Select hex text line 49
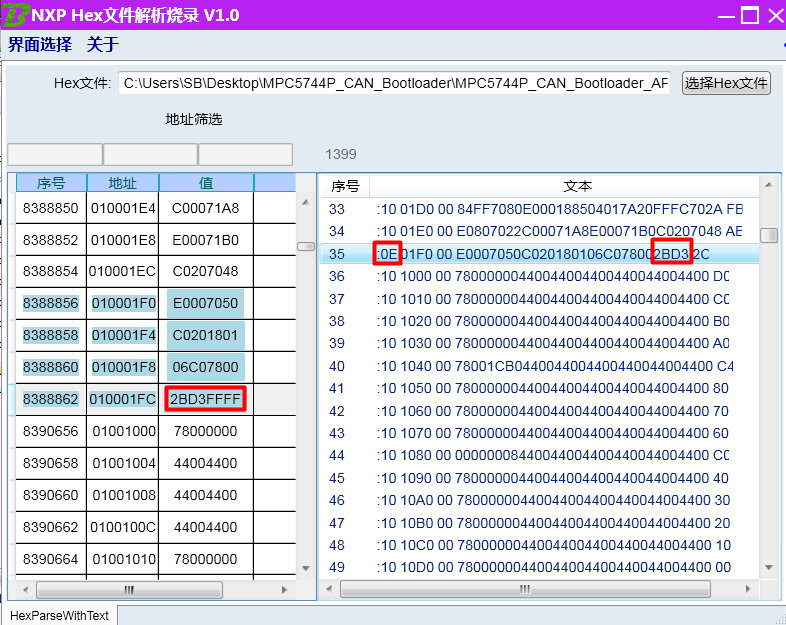786x625 pixels. pyautogui.click(x=539, y=567)
